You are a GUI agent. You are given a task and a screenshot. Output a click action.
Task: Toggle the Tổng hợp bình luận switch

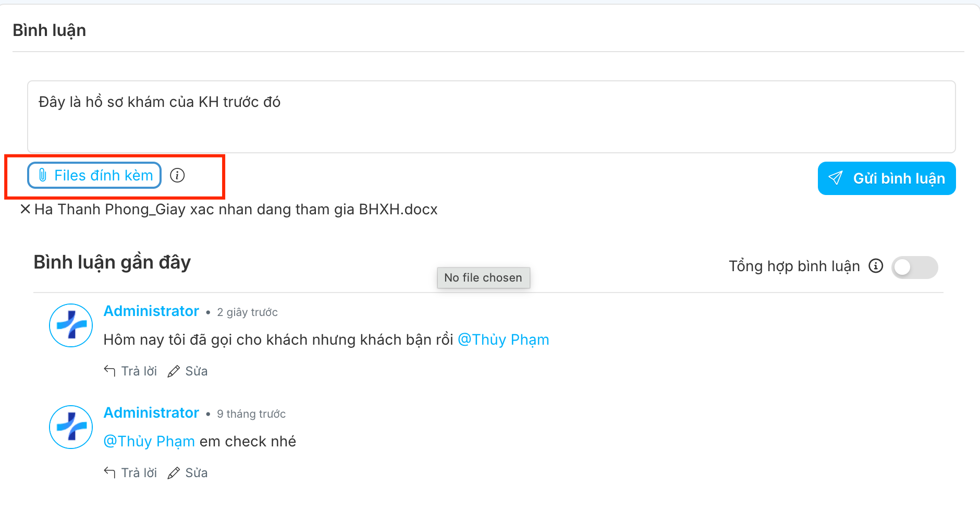(914, 267)
